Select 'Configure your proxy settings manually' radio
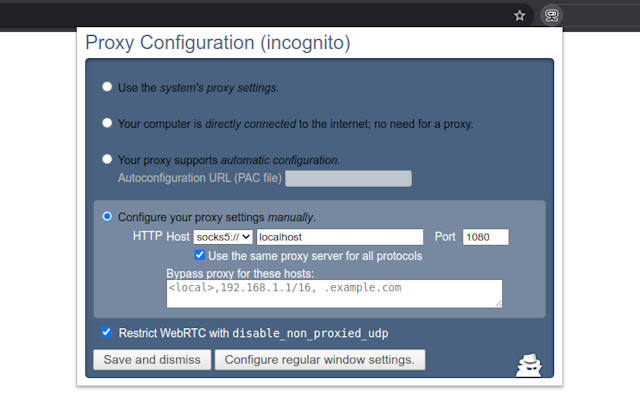 coord(107,216)
